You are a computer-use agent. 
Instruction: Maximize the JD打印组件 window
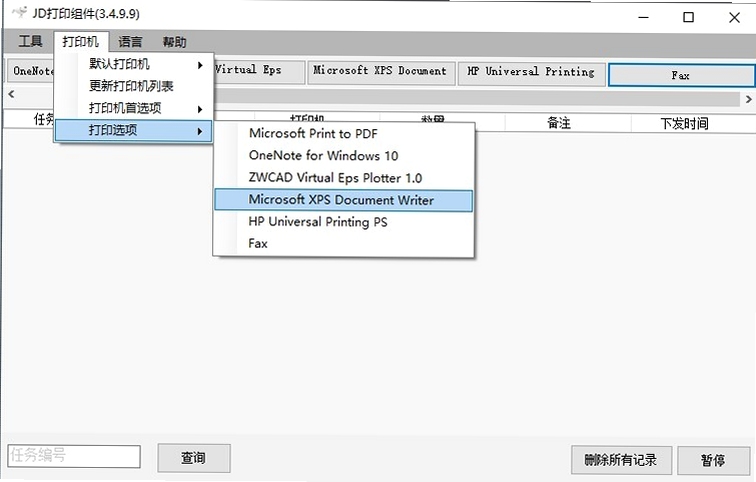(688, 18)
